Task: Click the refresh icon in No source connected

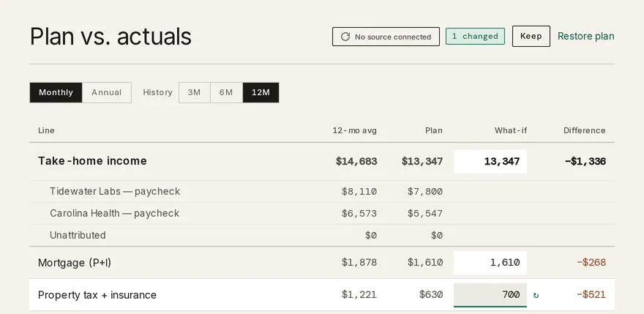Action: pos(345,37)
